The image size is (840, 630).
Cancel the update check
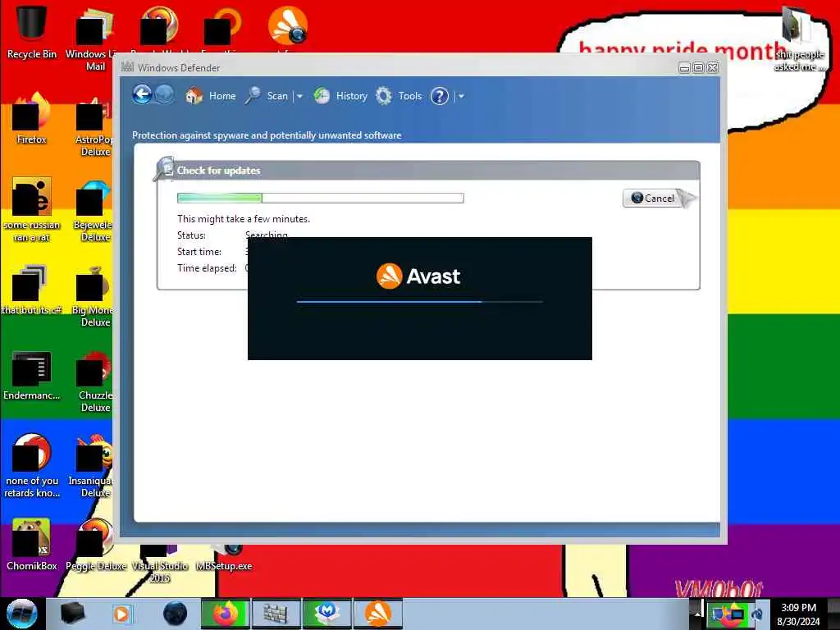[652, 199]
